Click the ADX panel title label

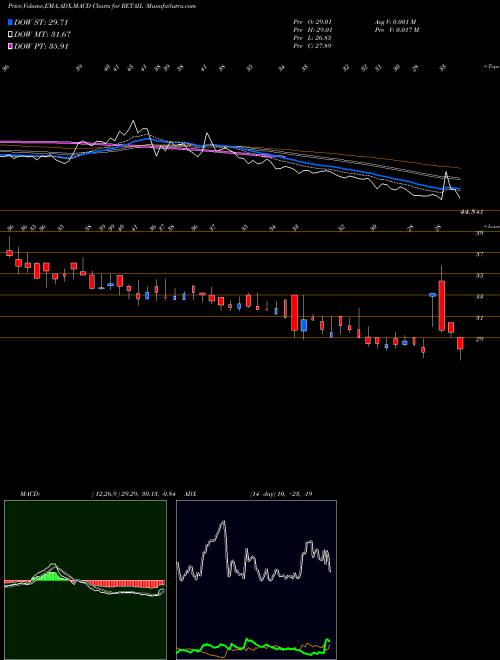(190, 494)
